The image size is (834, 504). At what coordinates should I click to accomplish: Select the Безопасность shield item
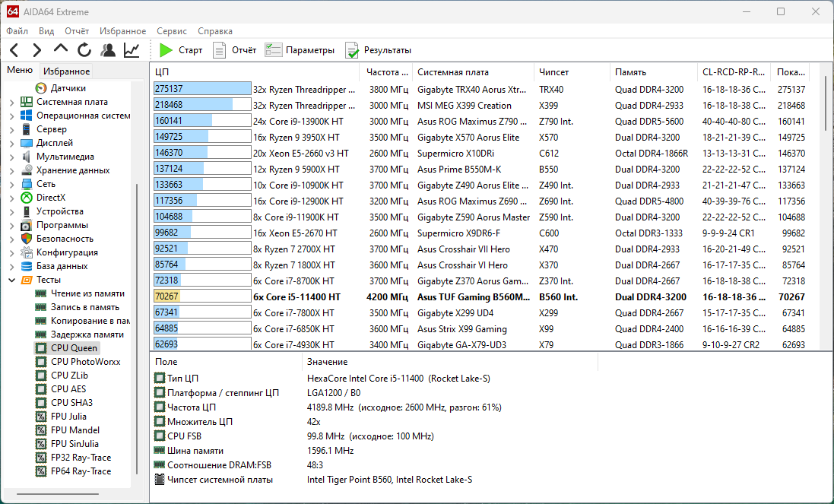pos(65,239)
